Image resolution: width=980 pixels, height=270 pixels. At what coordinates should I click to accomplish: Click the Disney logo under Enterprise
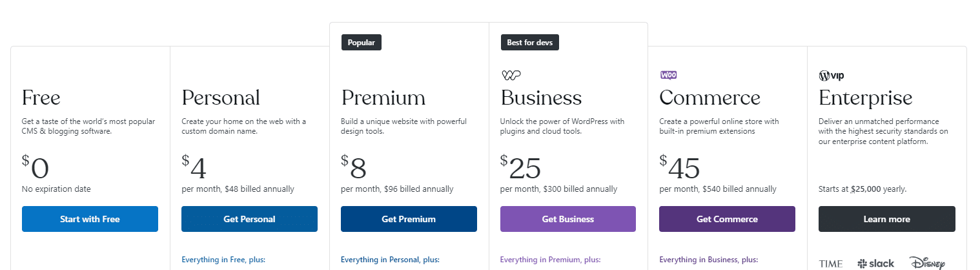click(x=928, y=262)
